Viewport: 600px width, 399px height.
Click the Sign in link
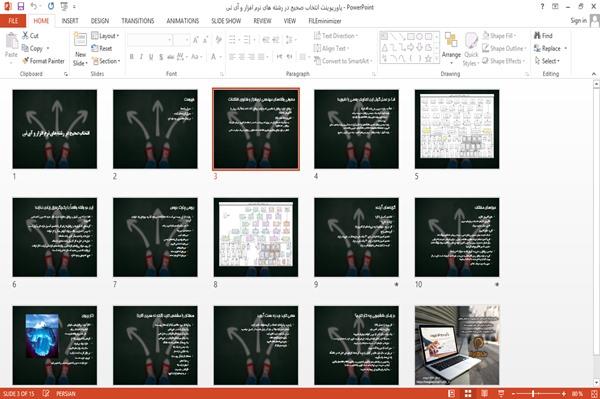click(578, 21)
